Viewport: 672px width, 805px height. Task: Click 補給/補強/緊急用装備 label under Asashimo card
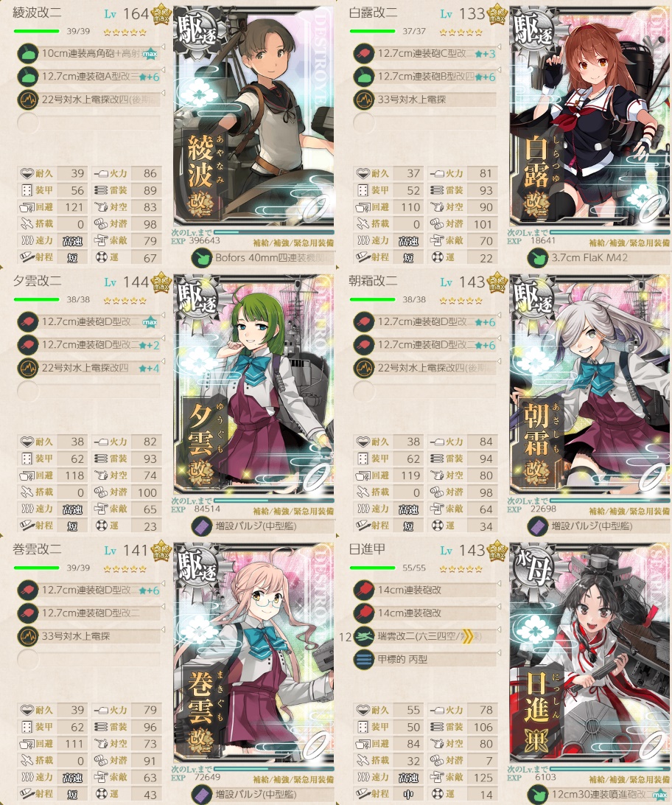[x=629, y=512]
